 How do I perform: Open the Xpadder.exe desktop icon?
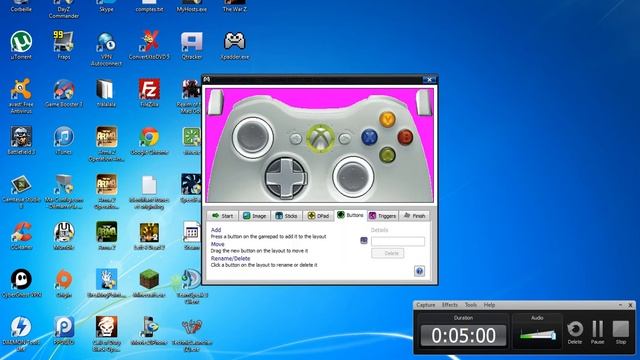pyautogui.click(x=235, y=45)
